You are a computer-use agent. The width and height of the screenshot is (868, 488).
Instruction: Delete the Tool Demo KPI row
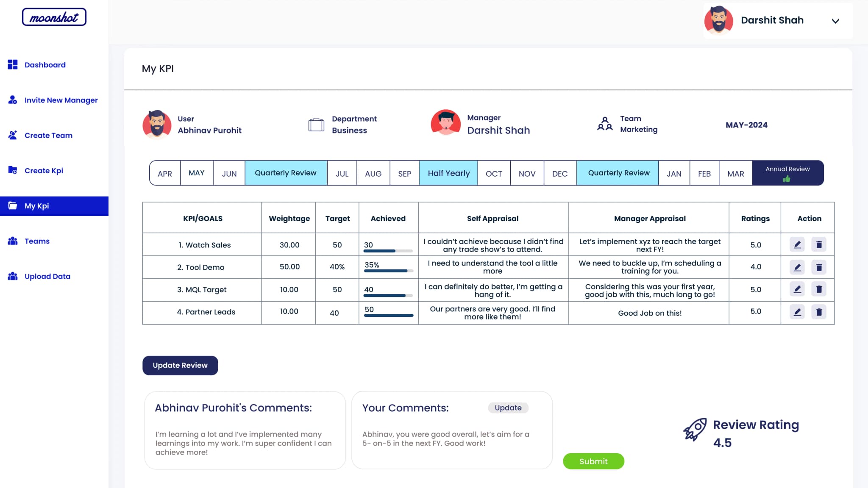coord(818,267)
